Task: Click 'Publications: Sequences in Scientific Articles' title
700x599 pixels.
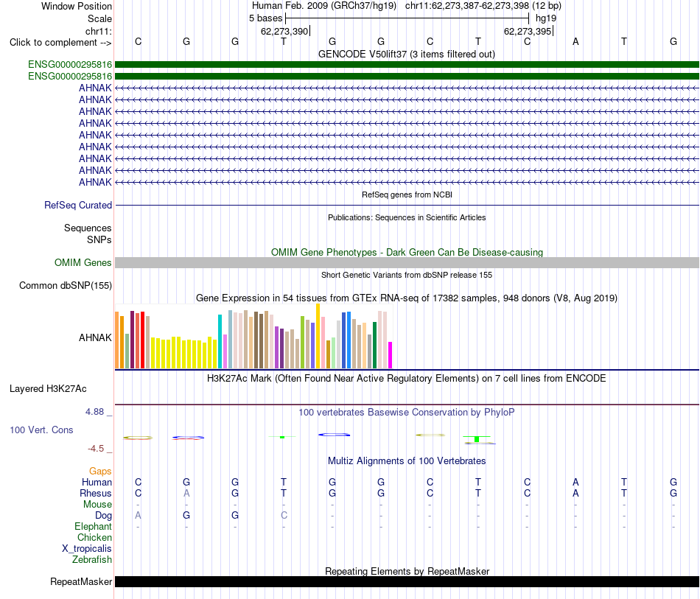Action: (x=407, y=217)
